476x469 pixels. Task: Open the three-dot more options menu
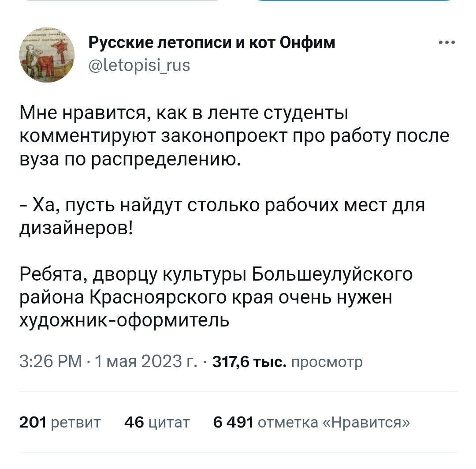pyautogui.click(x=446, y=43)
